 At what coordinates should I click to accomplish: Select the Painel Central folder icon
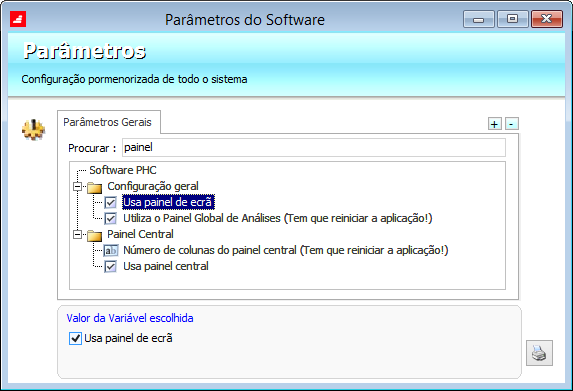coord(95,235)
